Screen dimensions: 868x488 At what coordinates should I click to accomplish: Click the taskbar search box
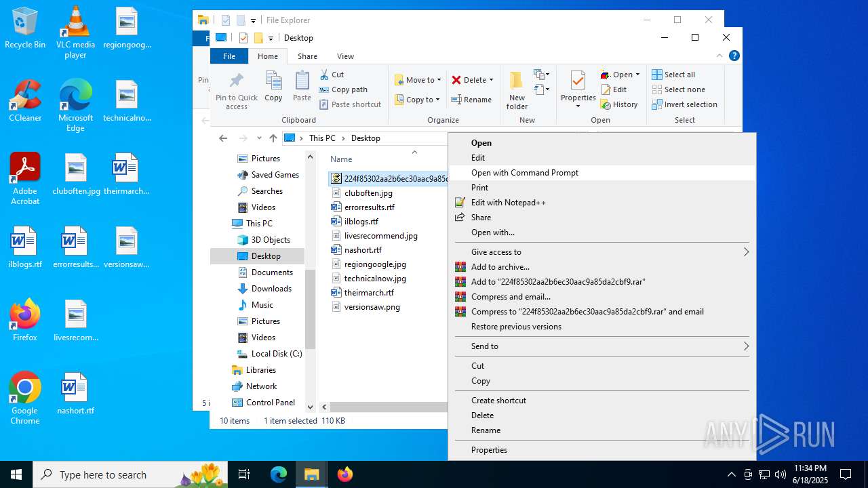pos(132,474)
